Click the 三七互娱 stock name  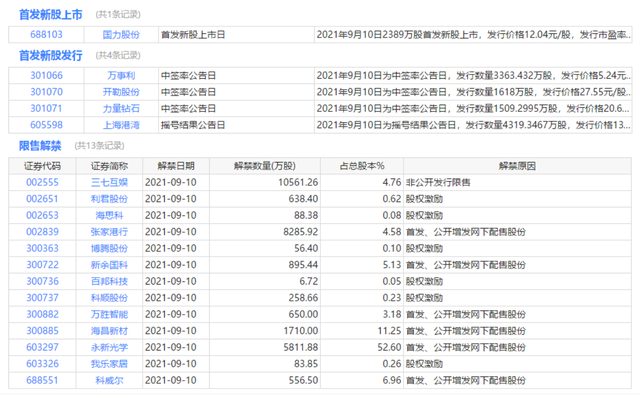[109, 182]
